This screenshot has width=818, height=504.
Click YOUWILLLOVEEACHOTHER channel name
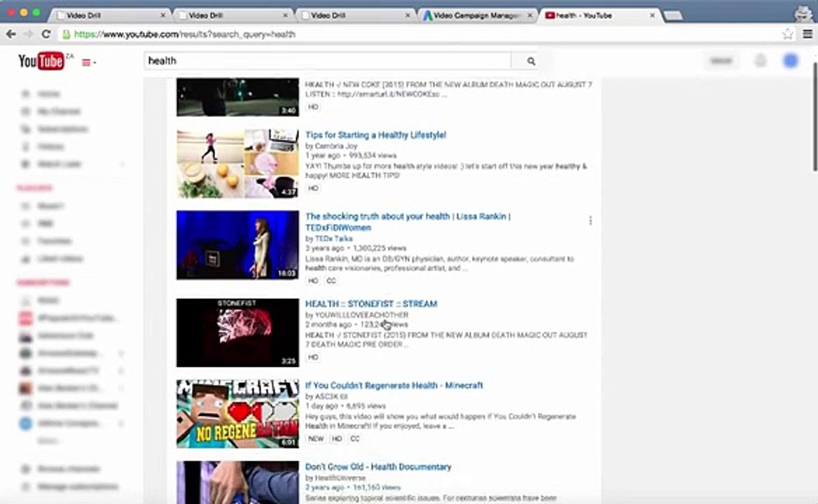click(x=361, y=315)
